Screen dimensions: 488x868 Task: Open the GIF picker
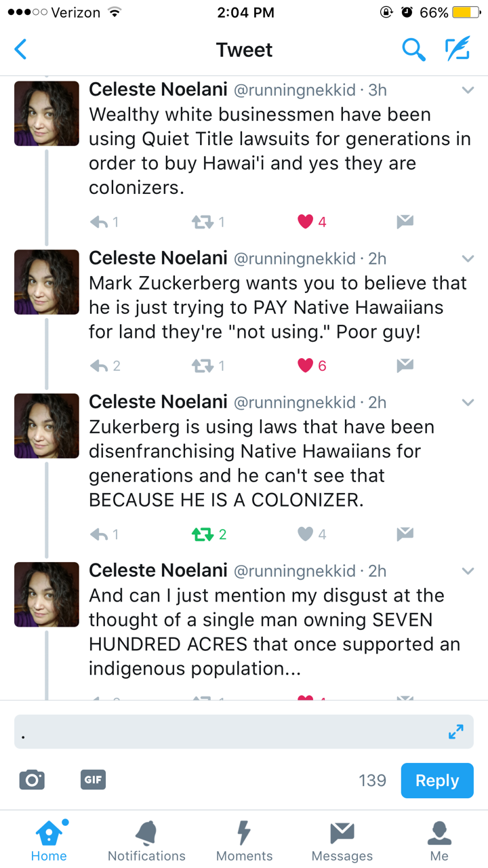(93, 780)
